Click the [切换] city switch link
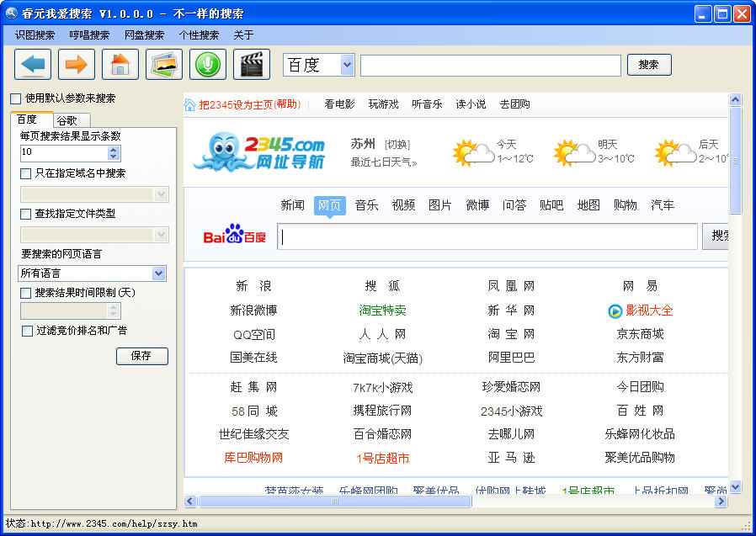The height and width of the screenshot is (536, 756). (397, 145)
